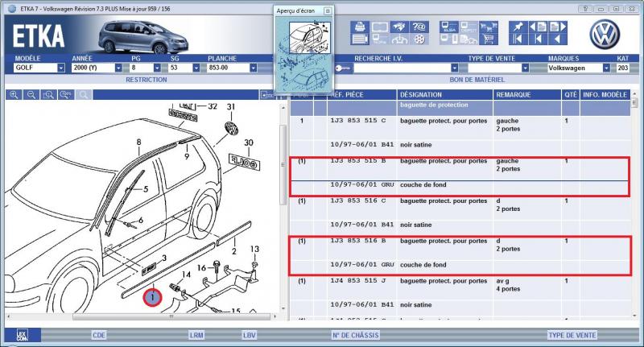Click callout number 30 near the GOLF badge
The image size is (644, 347).
click(249, 143)
